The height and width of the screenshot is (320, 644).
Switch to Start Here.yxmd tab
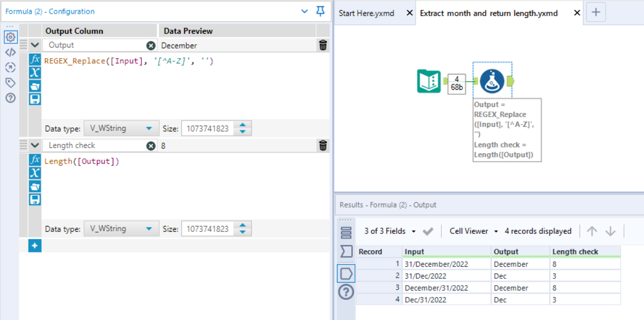(x=367, y=13)
